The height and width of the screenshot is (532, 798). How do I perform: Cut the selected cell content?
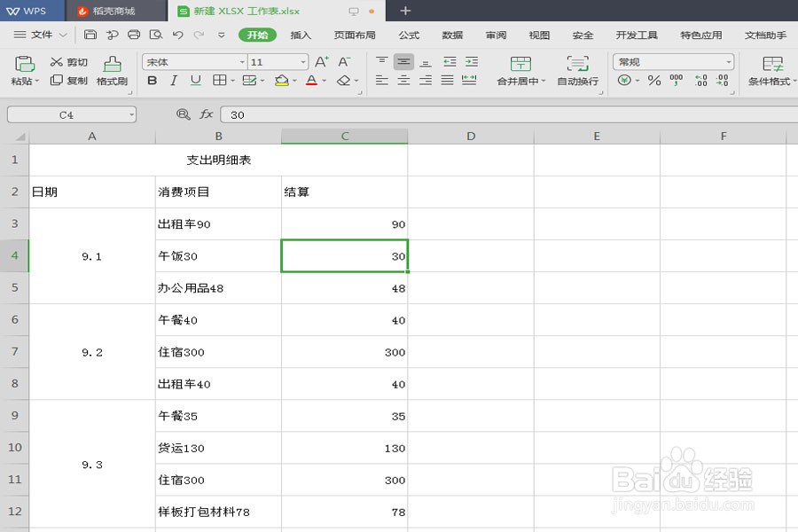(69, 62)
